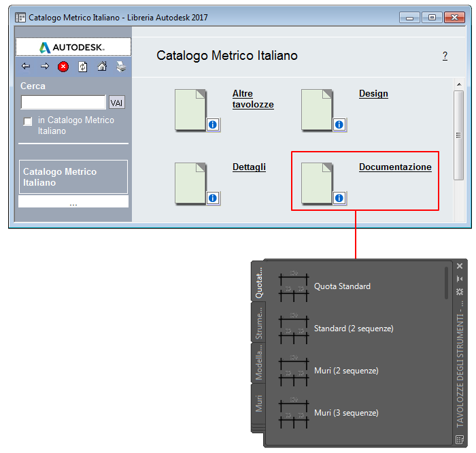
Task: Maximize the Catalogo Metrico Italiano window
Action: coord(432,18)
